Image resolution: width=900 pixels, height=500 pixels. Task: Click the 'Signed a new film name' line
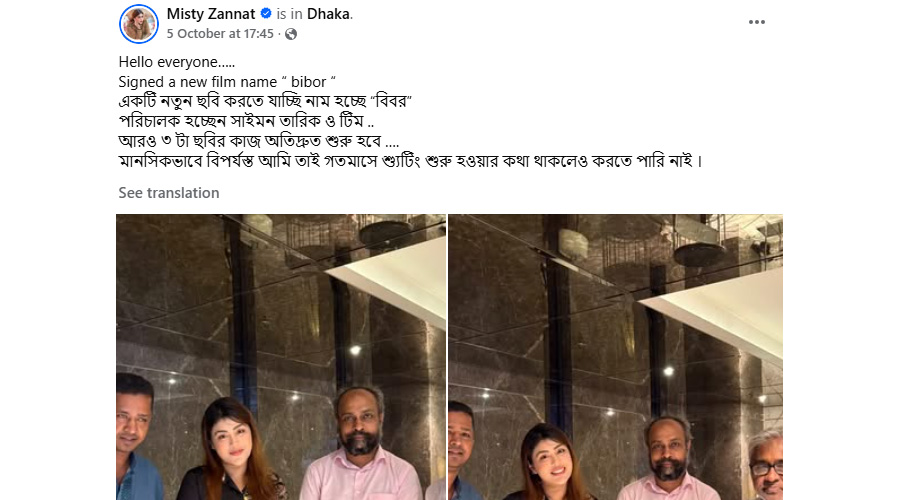(227, 82)
